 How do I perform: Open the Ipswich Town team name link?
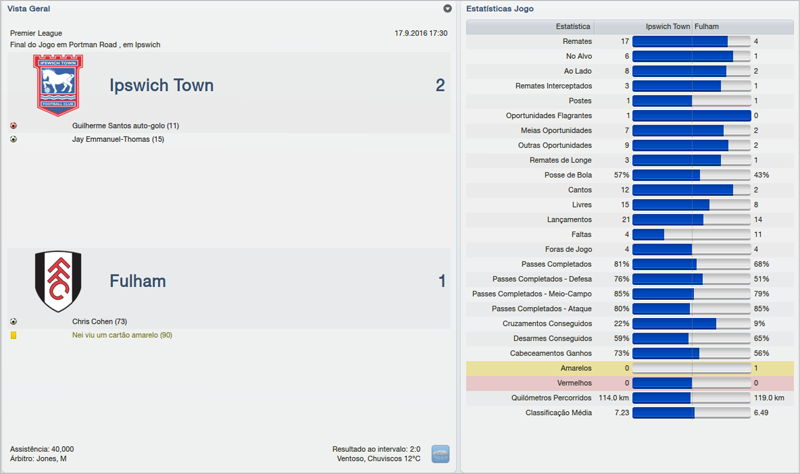[161, 86]
